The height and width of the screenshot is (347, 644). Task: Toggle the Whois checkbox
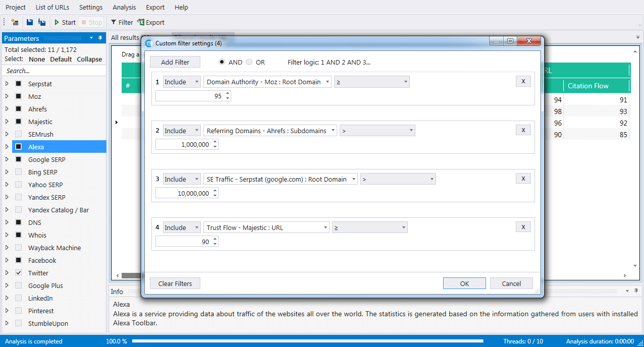(x=19, y=235)
